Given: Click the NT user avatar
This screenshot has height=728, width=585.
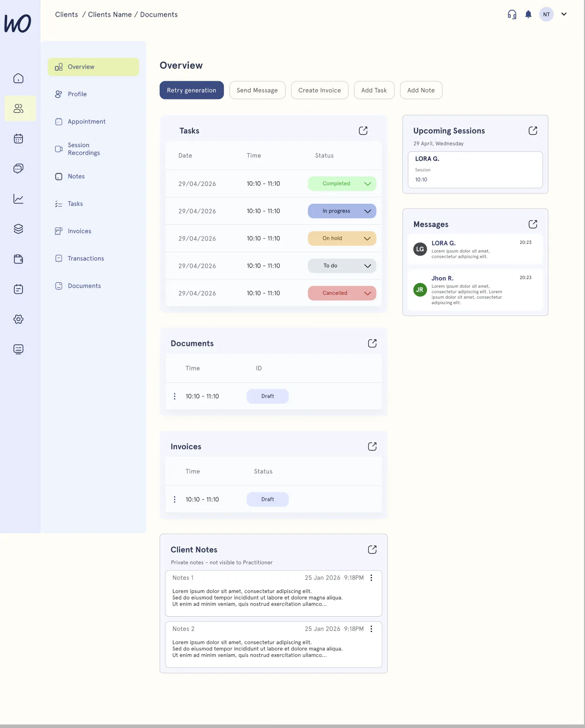Looking at the screenshot, I should click(x=546, y=14).
